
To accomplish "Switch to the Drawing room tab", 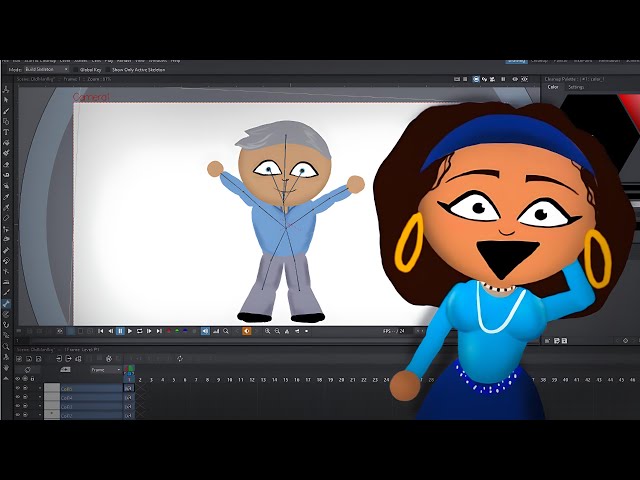I will click(516, 61).
